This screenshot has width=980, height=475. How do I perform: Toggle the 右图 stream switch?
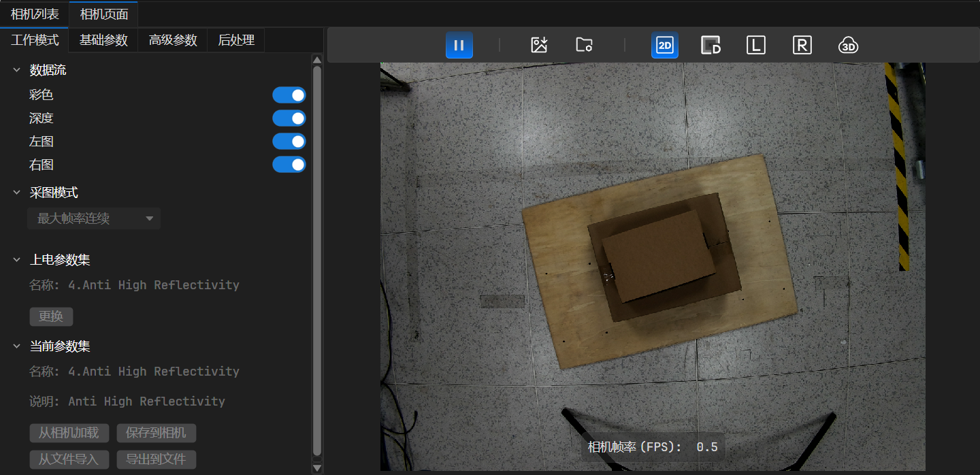pos(289,165)
